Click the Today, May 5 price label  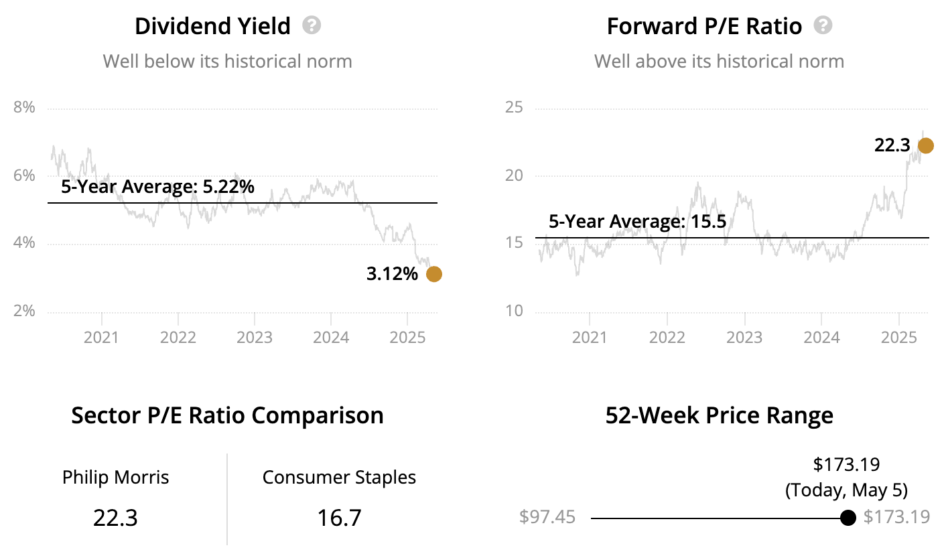pos(846,490)
